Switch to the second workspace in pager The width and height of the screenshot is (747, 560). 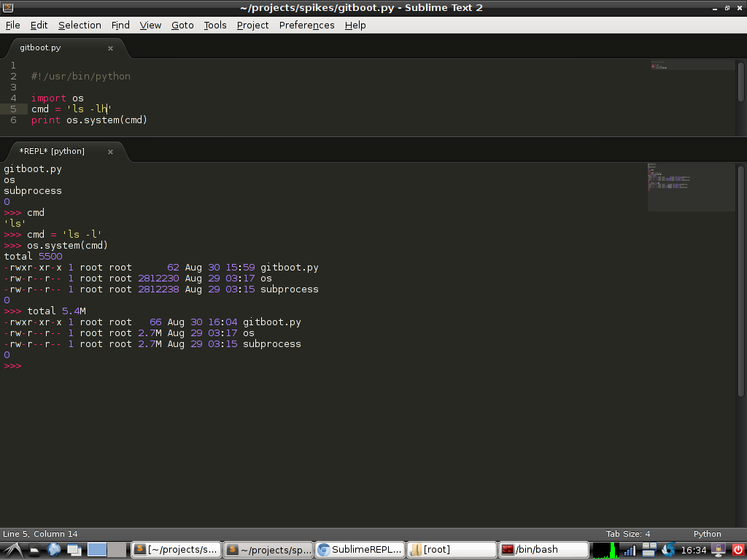coord(117,550)
